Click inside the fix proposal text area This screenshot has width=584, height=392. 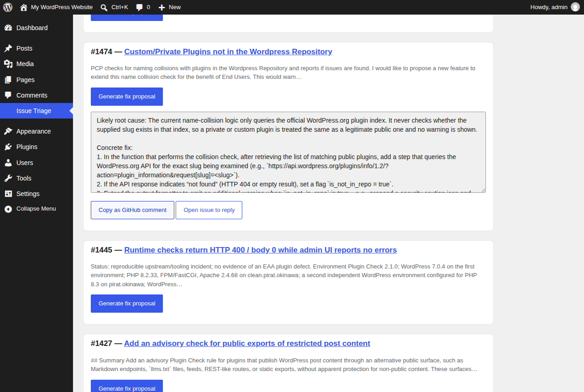(288, 152)
